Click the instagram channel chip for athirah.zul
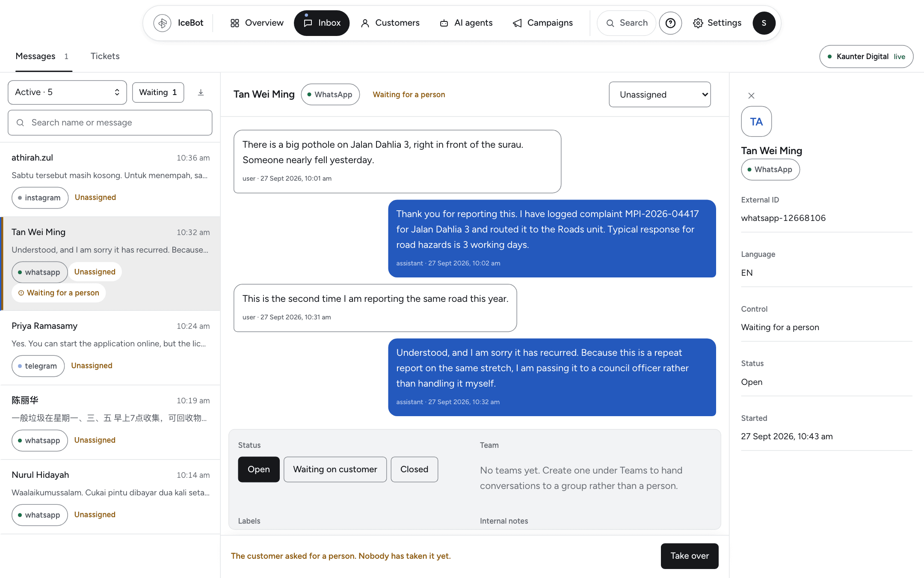Screen dimensions: 924x578 click(40, 198)
